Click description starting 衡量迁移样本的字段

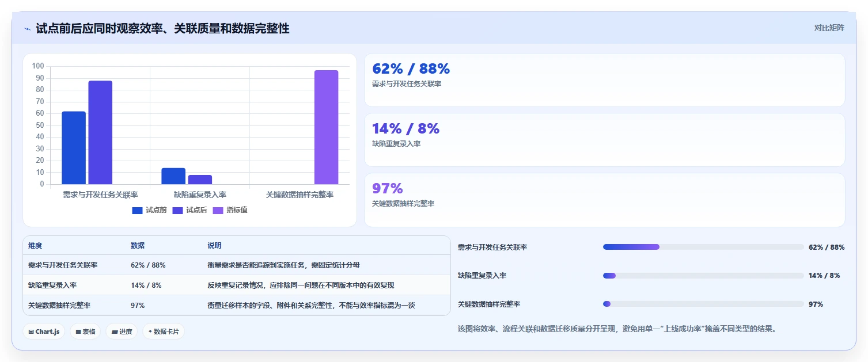pos(311,306)
